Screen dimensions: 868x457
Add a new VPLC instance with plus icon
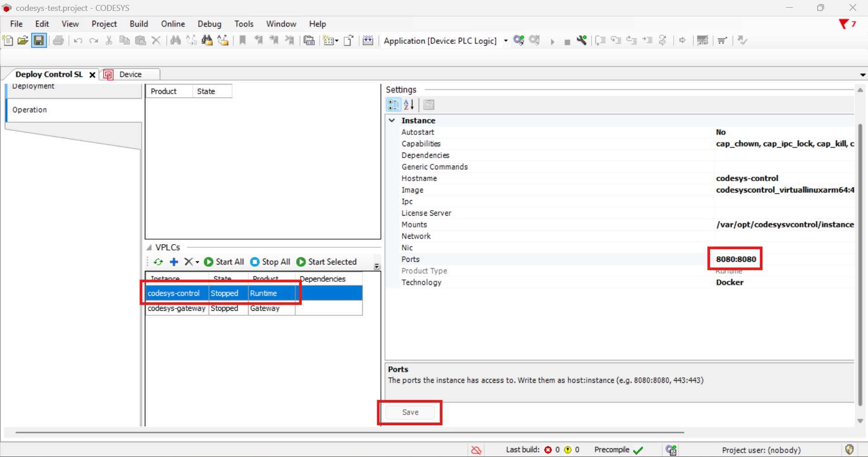tap(174, 262)
